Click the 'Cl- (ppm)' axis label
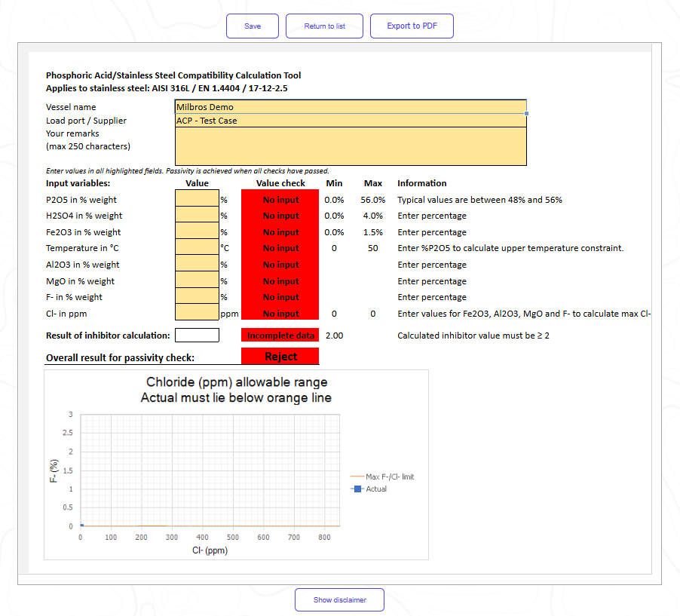 (210, 550)
